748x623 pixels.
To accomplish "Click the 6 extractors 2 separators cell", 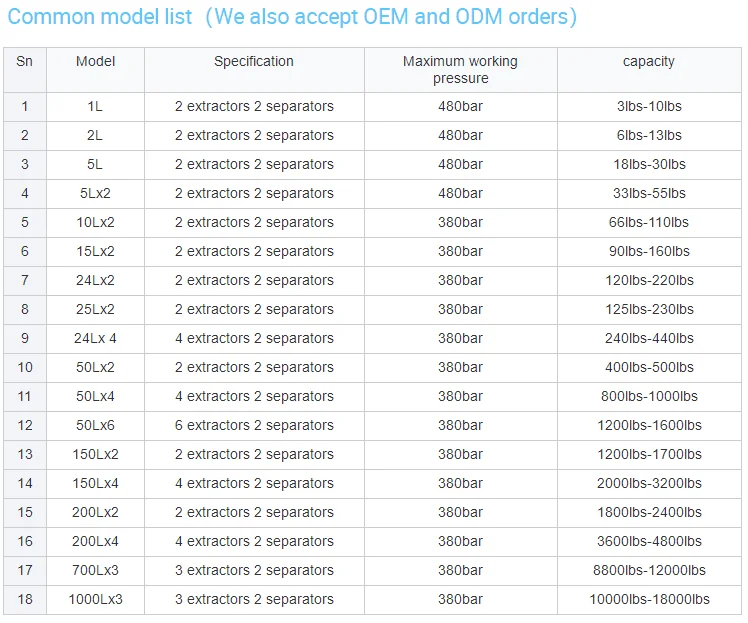I will (254, 425).
